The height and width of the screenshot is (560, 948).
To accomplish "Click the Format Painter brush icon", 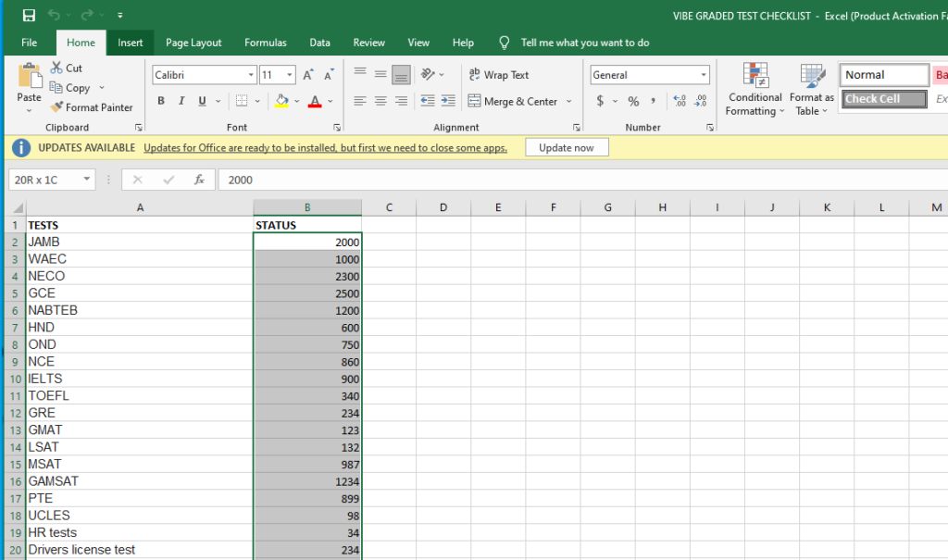I will pos(56,107).
